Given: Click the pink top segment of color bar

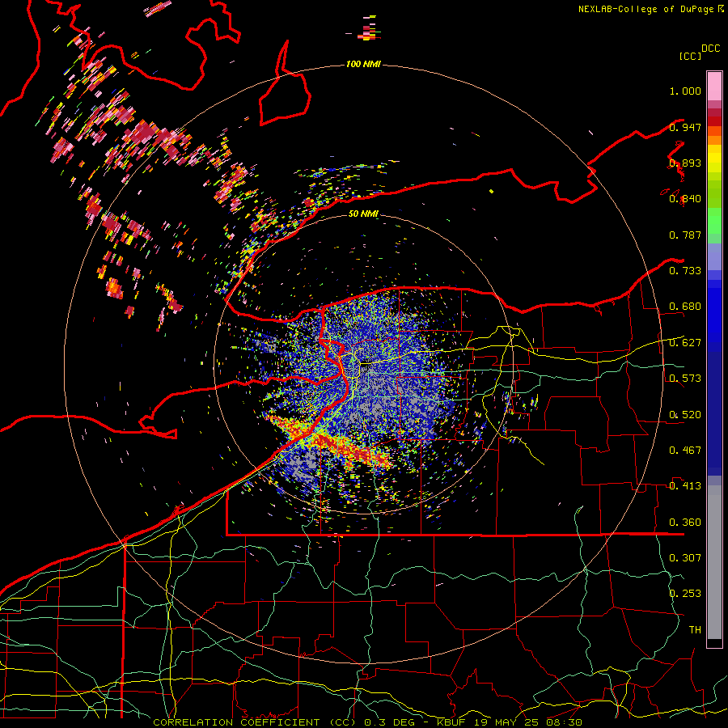Looking at the screenshot, I should coord(714,87).
